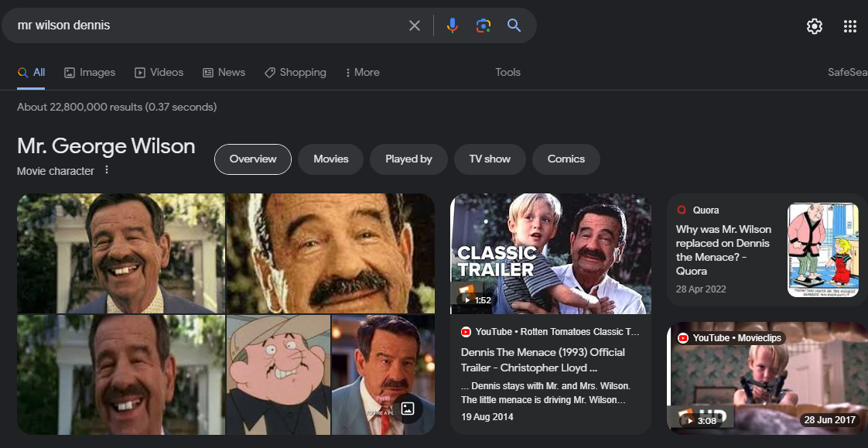Open the settings gear icon
The image size is (868, 448).
point(815,26)
